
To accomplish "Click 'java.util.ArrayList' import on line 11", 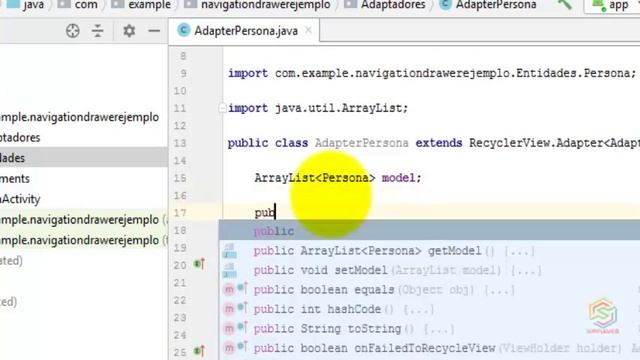I will (x=341, y=108).
